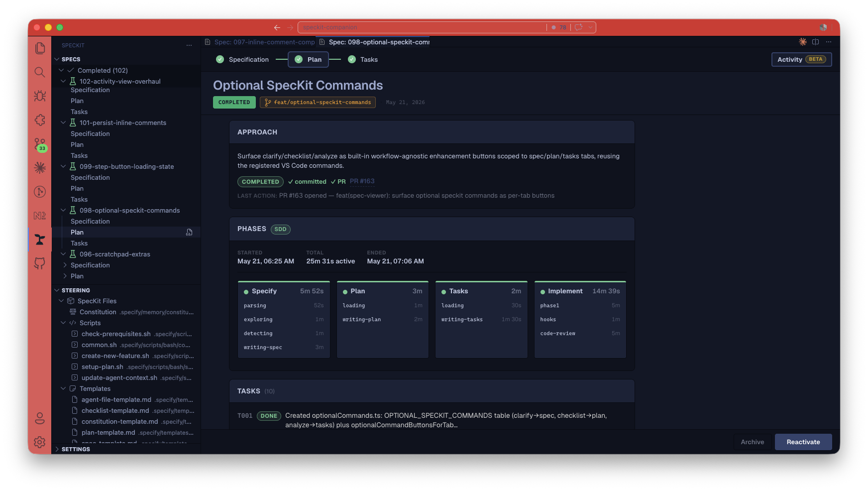Collapse the STEERING section
The height and width of the screenshot is (491, 868).
57,290
